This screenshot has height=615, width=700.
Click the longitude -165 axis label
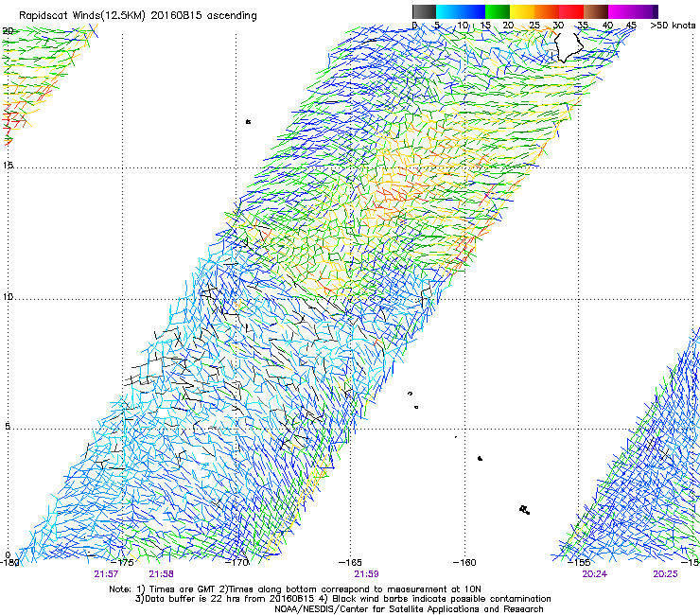click(x=350, y=562)
